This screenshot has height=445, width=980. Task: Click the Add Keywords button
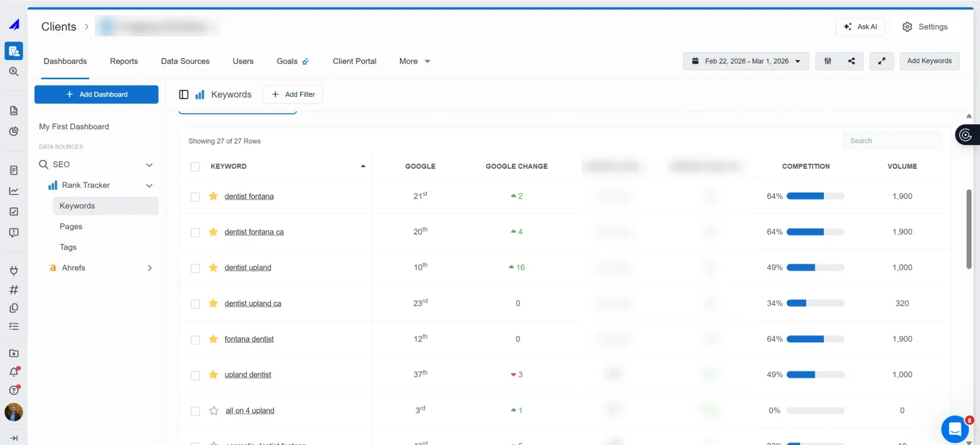click(x=929, y=61)
